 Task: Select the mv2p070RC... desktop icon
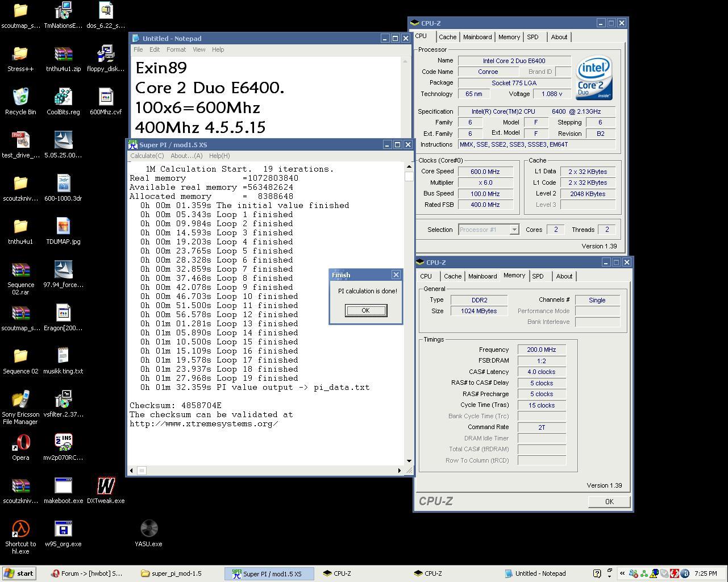pos(63,447)
